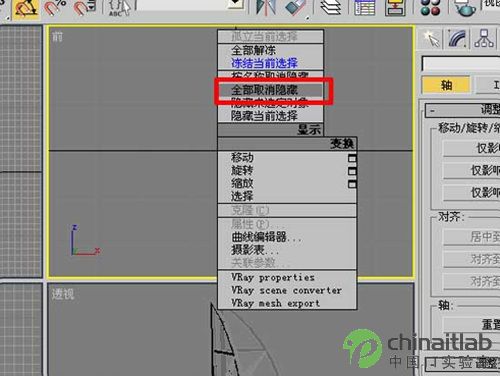
Task: Open the Schematic View toolbar icon
Action: coord(395,7)
